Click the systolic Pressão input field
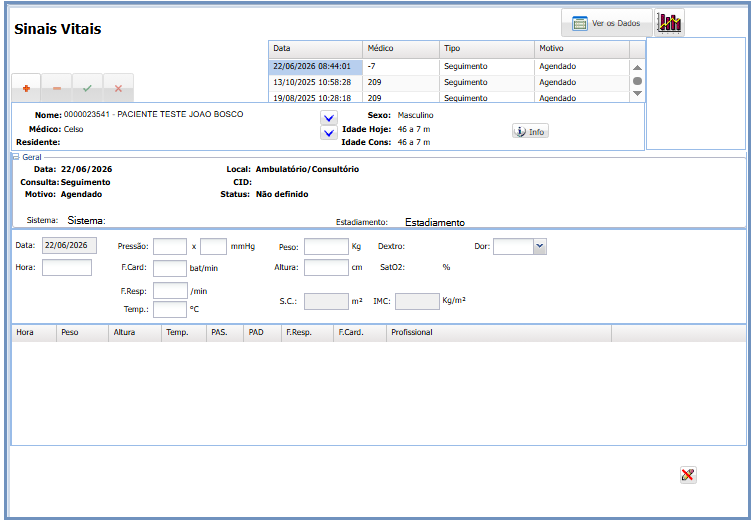756x524 pixels. pyautogui.click(x=170, y=246)
